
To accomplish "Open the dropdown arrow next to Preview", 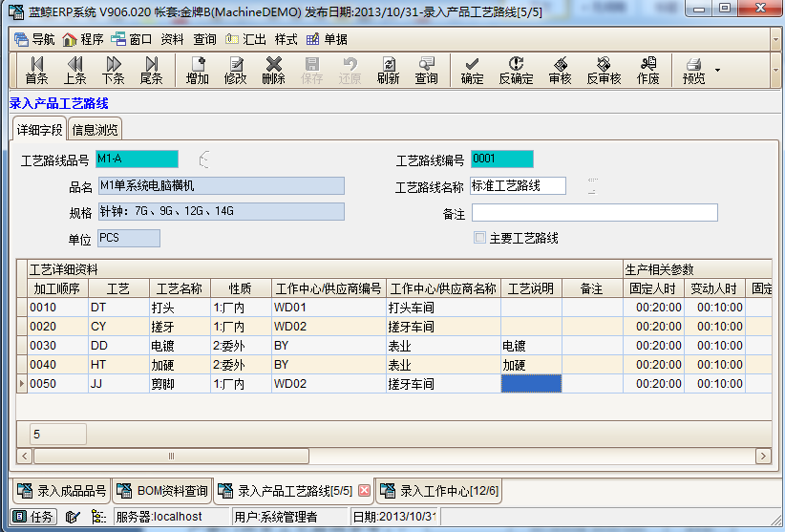I will (717, 70).
